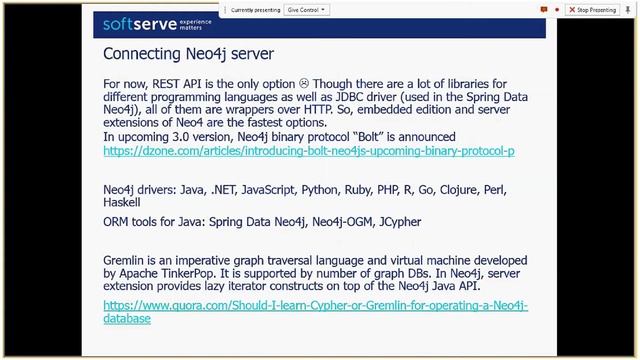Screen dimensions: 640x360
Task: Click the Connecting Neo4j server title
Action: [188, 54]
